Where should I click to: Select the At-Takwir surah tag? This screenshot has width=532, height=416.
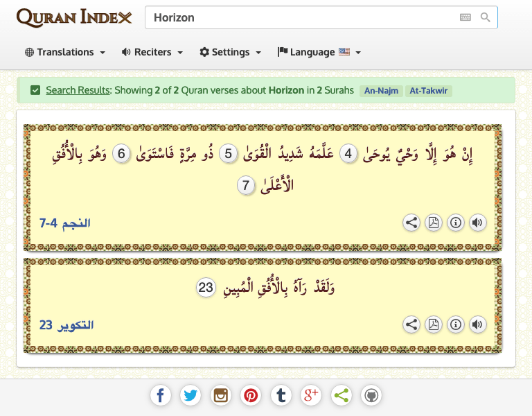pyautogui.click(x=429, y=91)
